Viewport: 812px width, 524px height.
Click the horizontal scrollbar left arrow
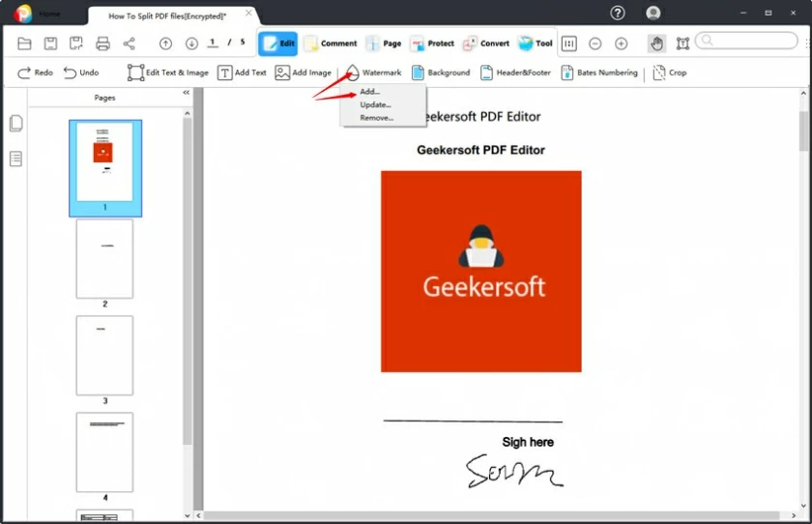[x=198, y=515]
